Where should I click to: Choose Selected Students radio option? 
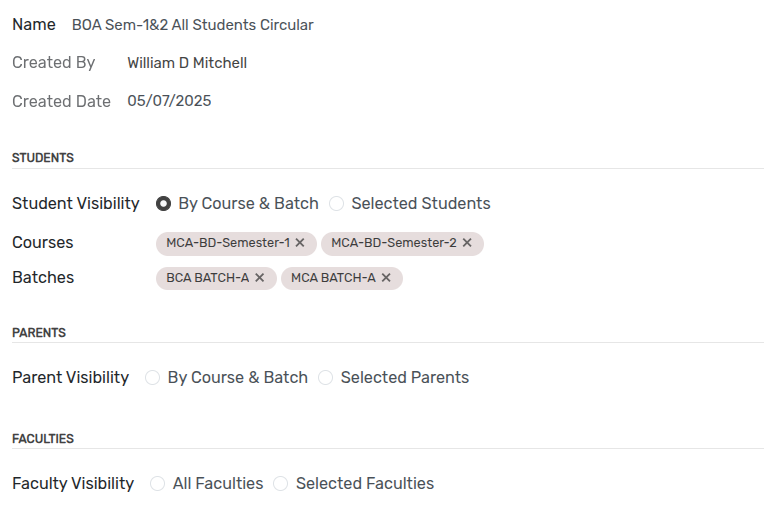coord(337,204)
